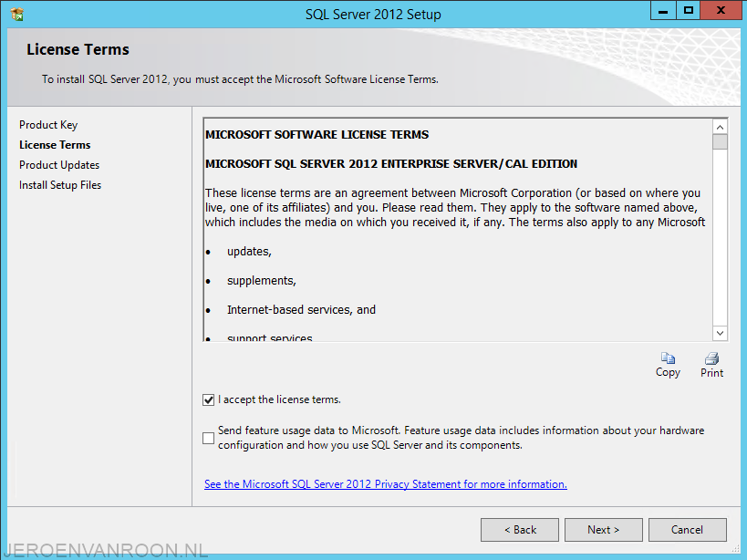Click the 'supplements,' bullet in license text

click(262, 281)
